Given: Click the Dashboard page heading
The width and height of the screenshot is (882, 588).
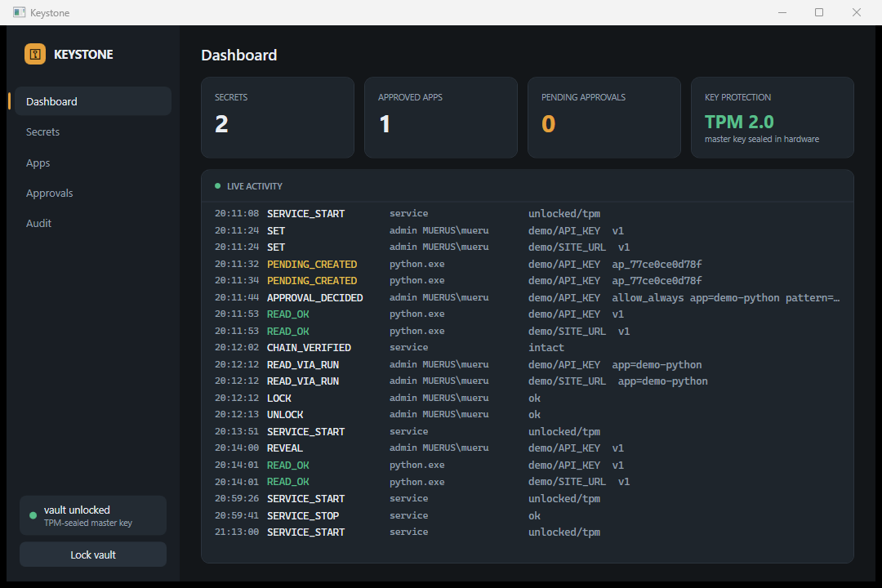Looking at the screenshot, I should tap(239, 56).
